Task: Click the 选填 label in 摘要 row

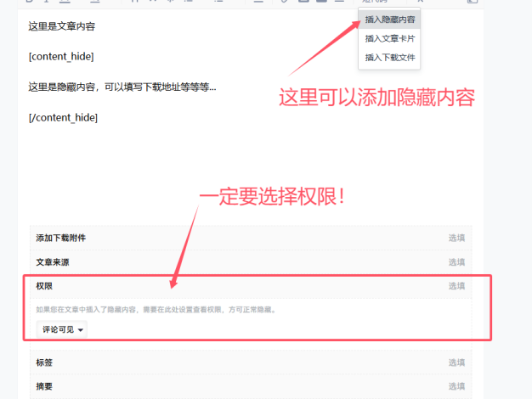Action: [456, 386]
